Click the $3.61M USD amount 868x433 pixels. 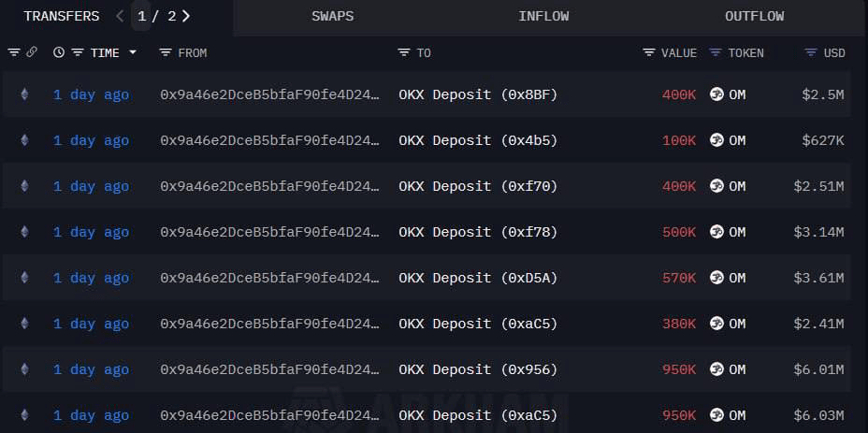818,278
